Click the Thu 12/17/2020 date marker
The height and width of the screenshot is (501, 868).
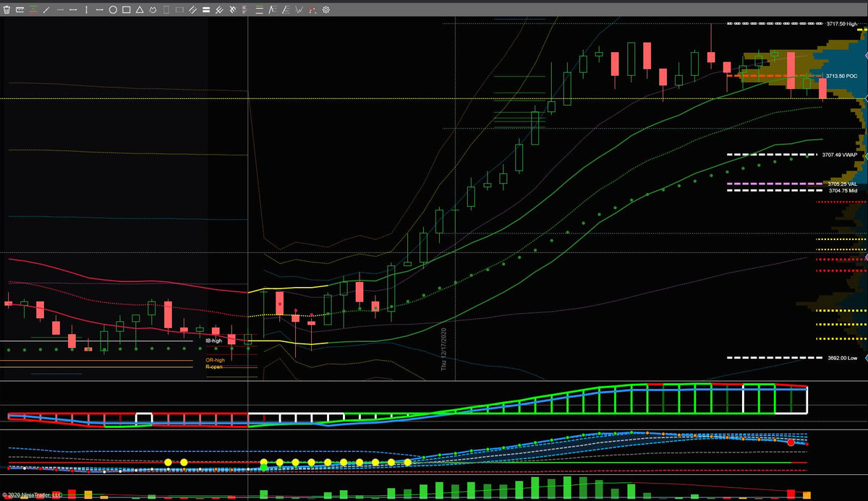coord(444,348)
